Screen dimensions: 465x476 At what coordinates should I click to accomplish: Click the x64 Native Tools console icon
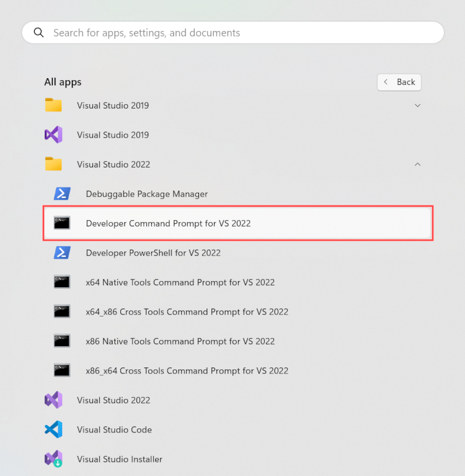(x=62, y=282)
